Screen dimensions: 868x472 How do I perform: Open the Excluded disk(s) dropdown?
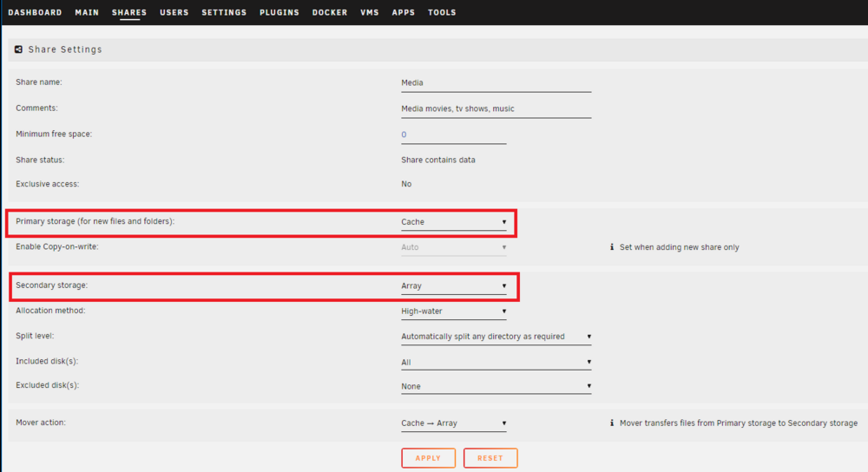click(x=496, y=386)
